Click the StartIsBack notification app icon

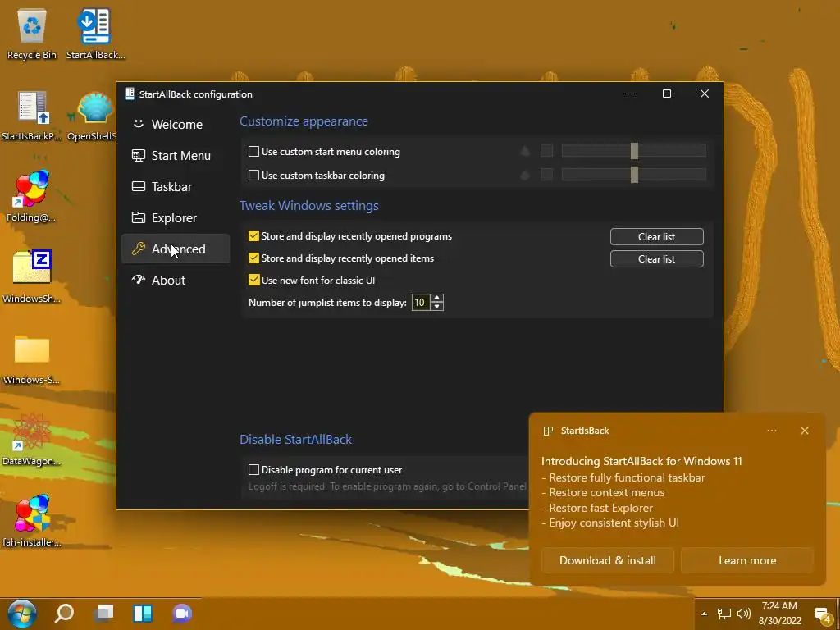[547, 431]
